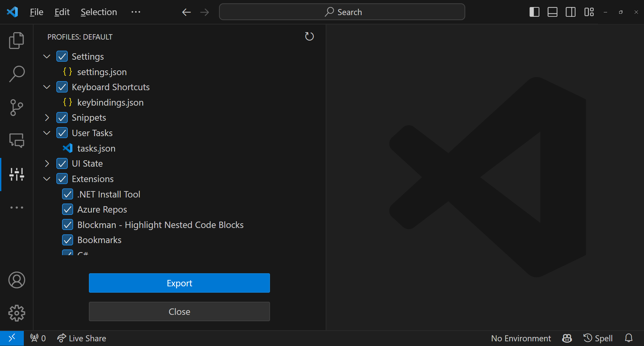Expand the UI State section

tap(46, 163)
